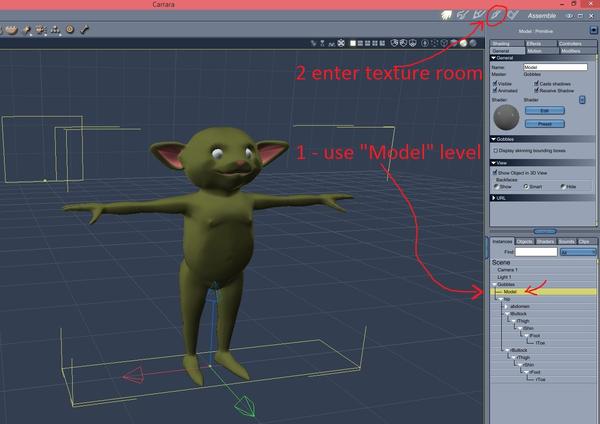Open the Model room icon

[x=479, y=15]
